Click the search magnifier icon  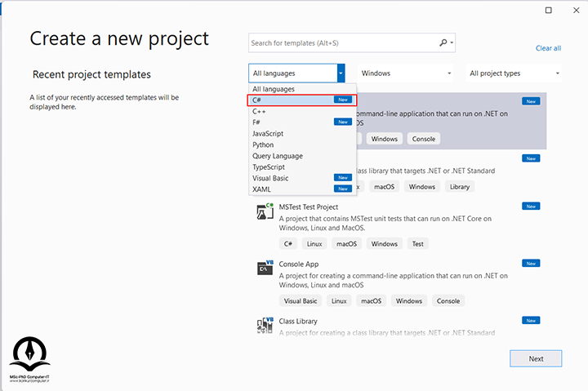pyautogui.click(x=443, y=42)
